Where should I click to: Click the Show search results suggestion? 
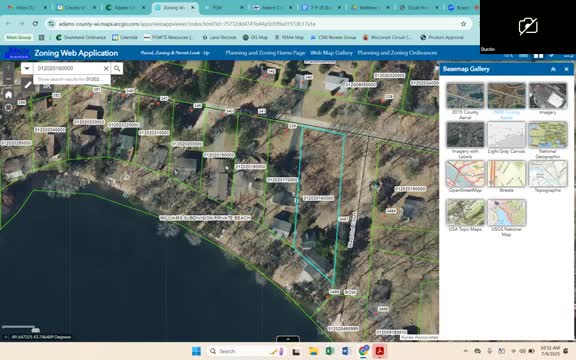click(x=72, y=79)
